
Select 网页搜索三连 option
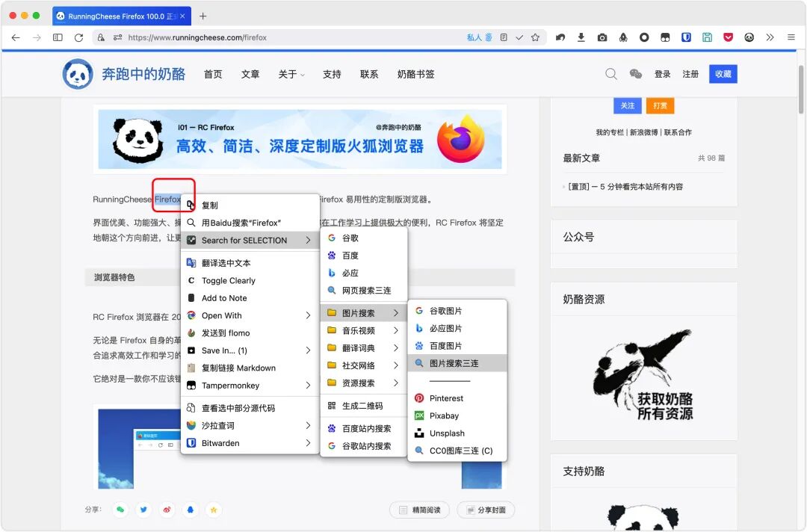pos(363,290)
